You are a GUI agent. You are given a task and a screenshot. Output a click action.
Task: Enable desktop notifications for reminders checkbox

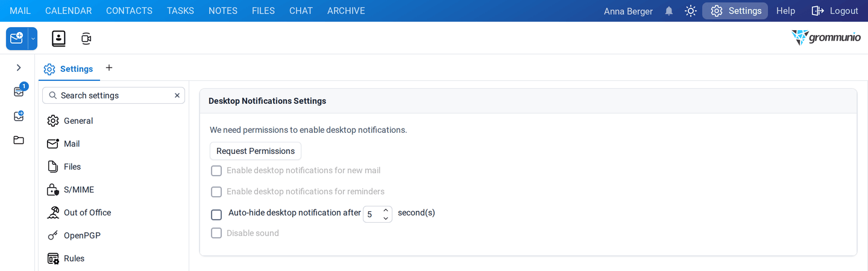point(216,192)
